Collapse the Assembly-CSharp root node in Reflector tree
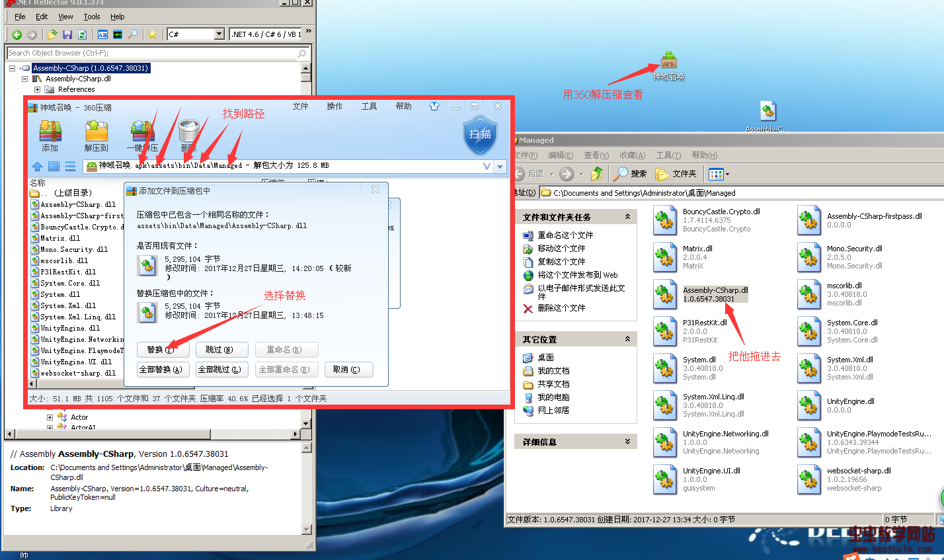The height and width of the screenshot is (560, 944). point(12,68)
